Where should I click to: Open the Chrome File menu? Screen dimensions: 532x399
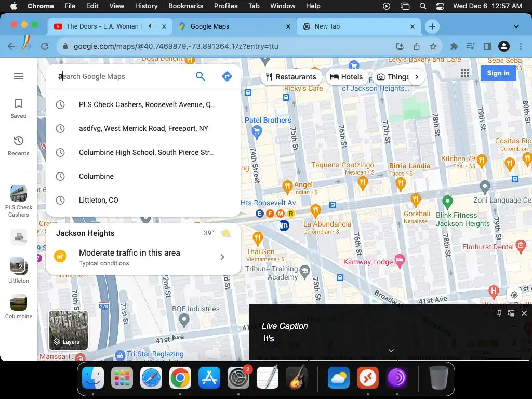click(70, 6)
